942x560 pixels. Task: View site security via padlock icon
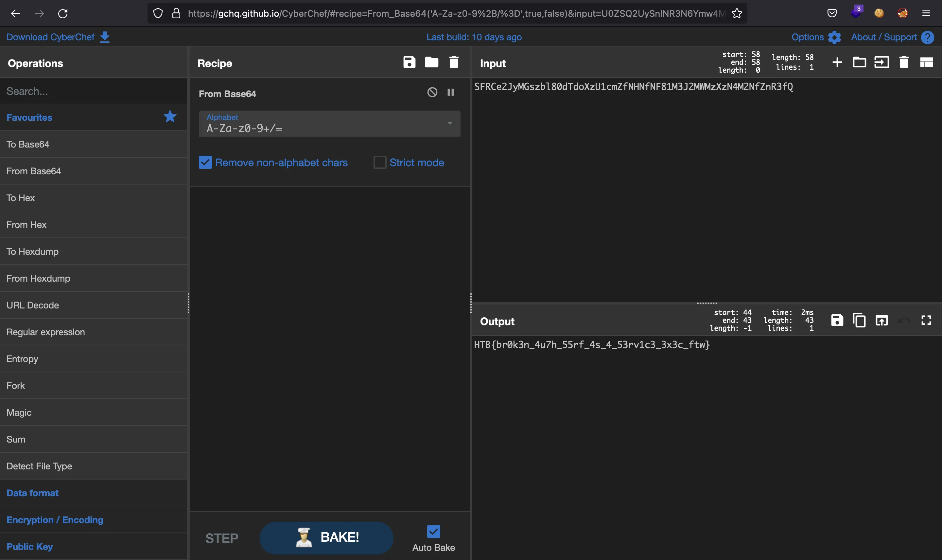coord(176,14)
